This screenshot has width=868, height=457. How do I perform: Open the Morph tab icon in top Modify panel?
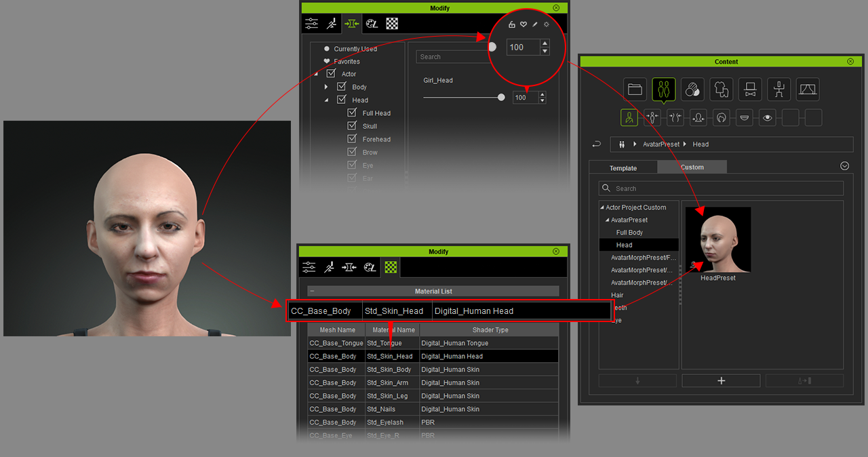tap(351, 24)
